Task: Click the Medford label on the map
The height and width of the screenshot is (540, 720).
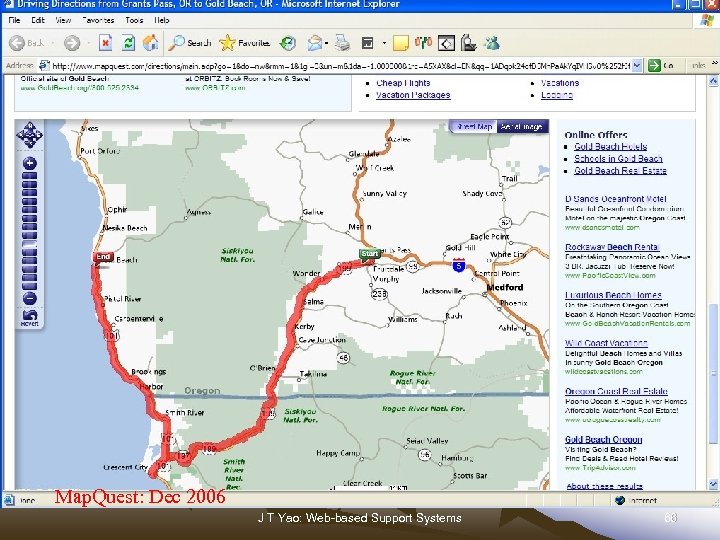Action: click(505, 287)
